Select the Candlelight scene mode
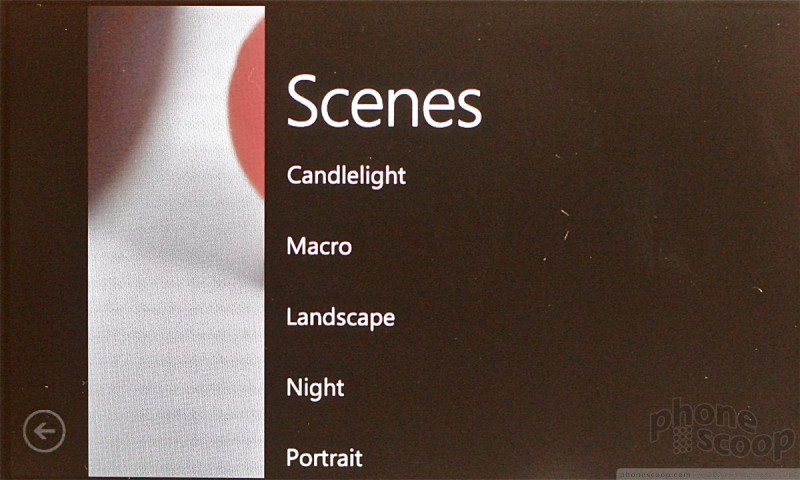The image size is (800, 480). pos(346,176)
